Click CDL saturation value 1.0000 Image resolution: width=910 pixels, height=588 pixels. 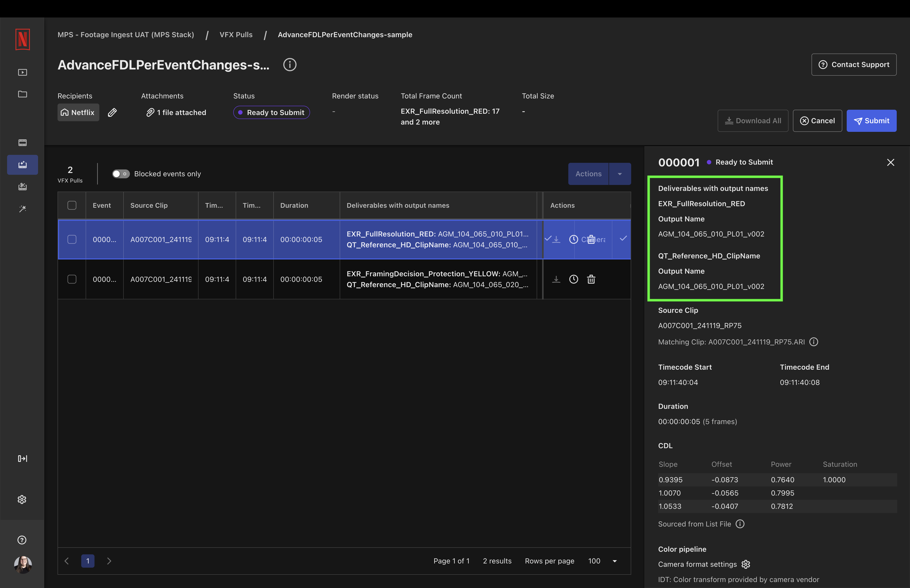(834, 480)
